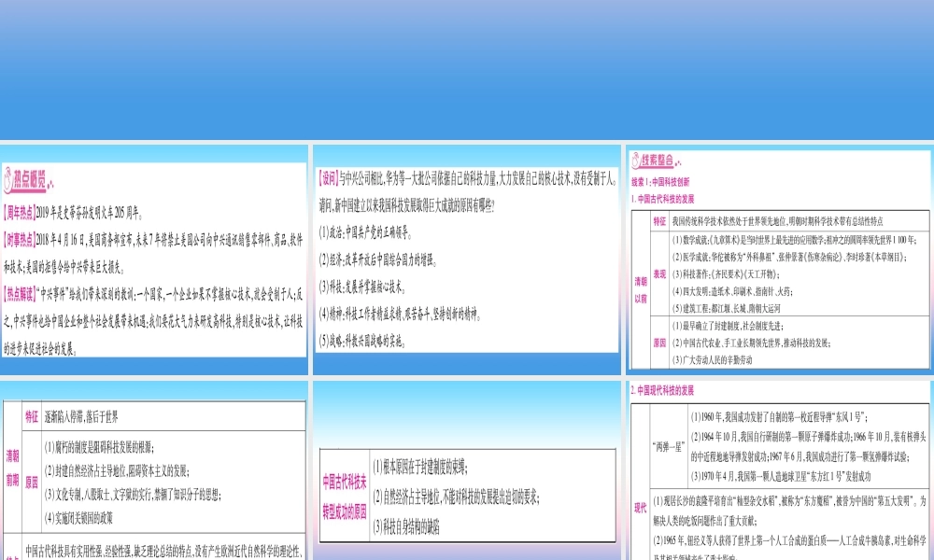
Task: Click the text 逐渐陷入停滞,落后于世界
Action: pos(81,416)
